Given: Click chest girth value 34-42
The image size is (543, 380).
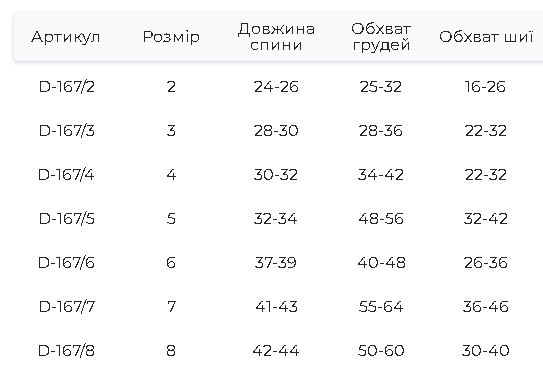Looking at the screenshot, I should click(381, 175).
